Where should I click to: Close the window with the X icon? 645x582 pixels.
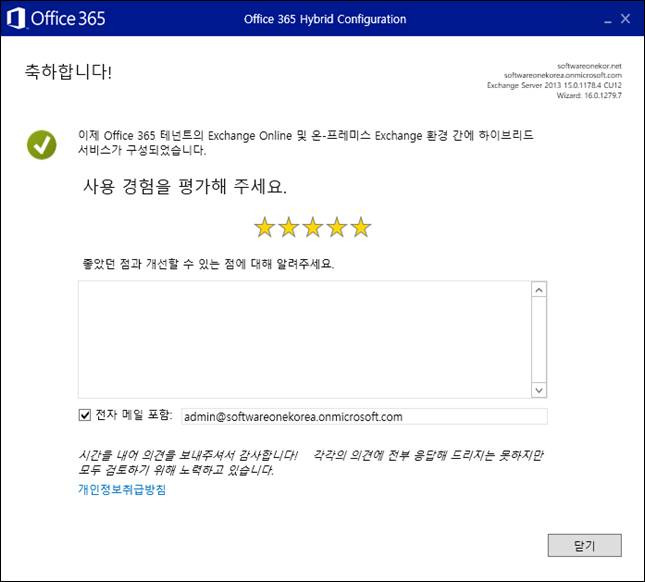click(626, 19)
